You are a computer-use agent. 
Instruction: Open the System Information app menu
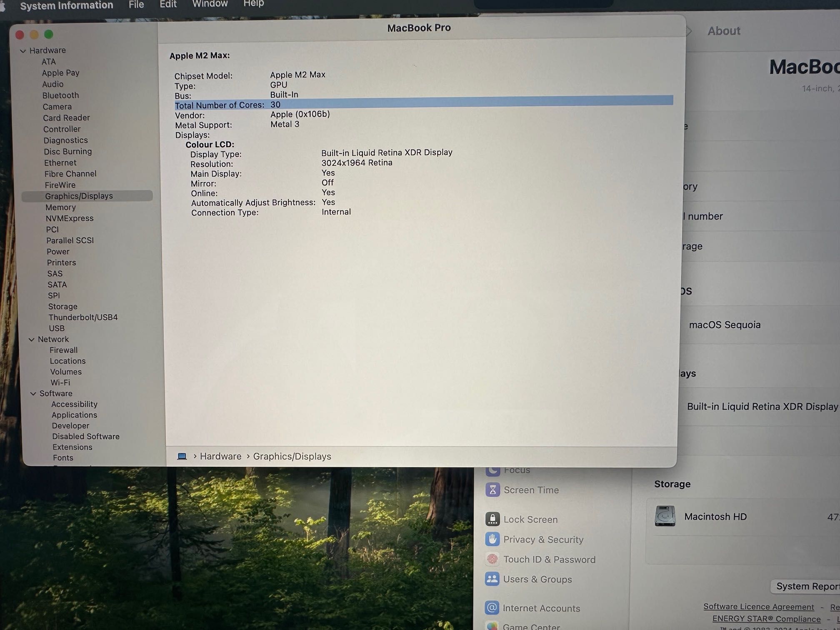67,5
